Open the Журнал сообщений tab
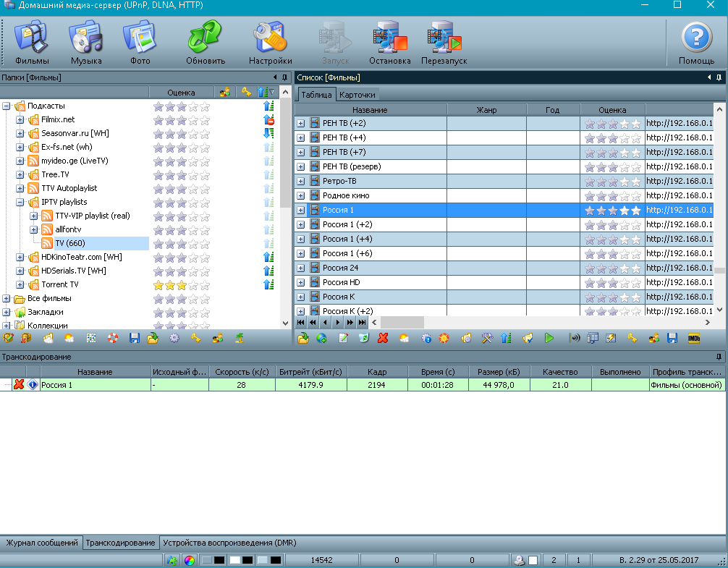Image resolution: width=728 pixels, height=568 pixels. [x=42, y=543]
